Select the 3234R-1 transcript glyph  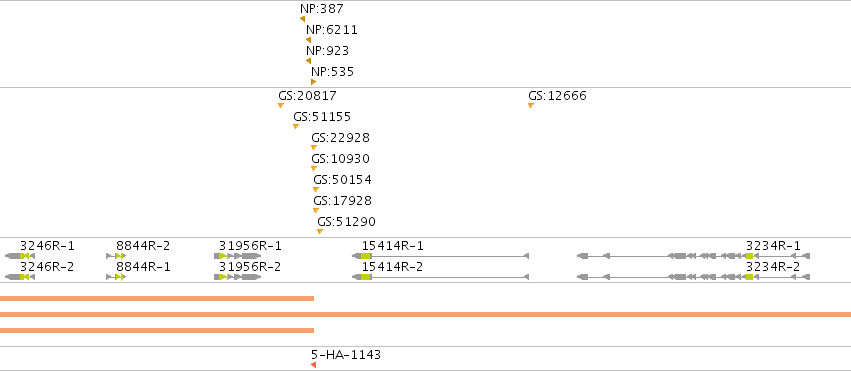click(x=694, y=256)
